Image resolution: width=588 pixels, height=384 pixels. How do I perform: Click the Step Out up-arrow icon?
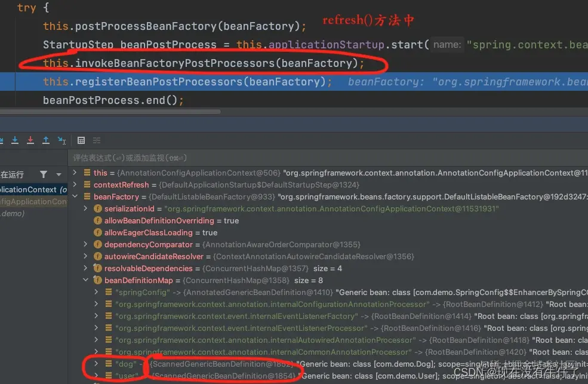coord(46,140)
